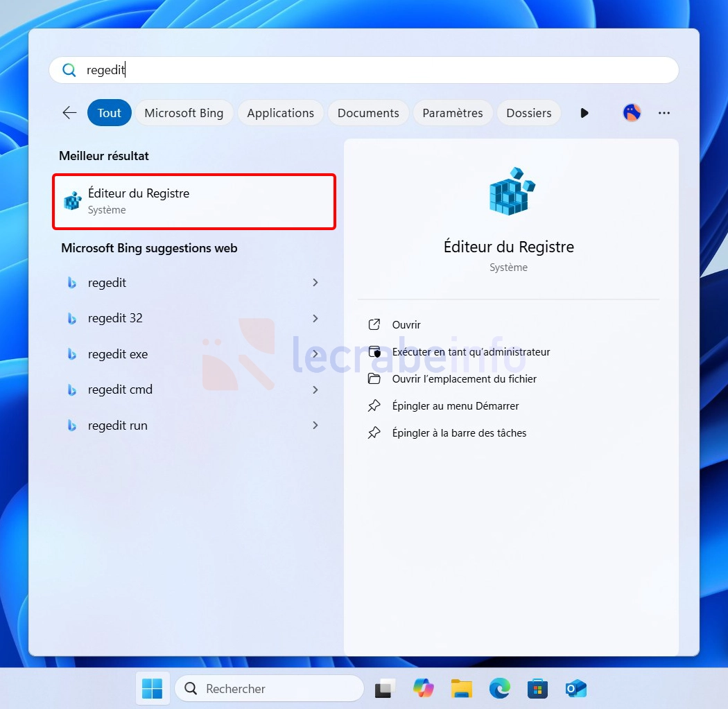The width and height of the screenshot is (728, 709).
Task: Open the Windows Start button
Action: pyautogui.click(x=153, y=689)
